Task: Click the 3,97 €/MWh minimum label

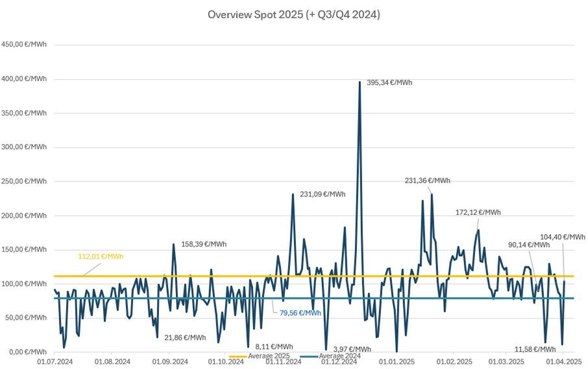Action: tap(352, 349)
